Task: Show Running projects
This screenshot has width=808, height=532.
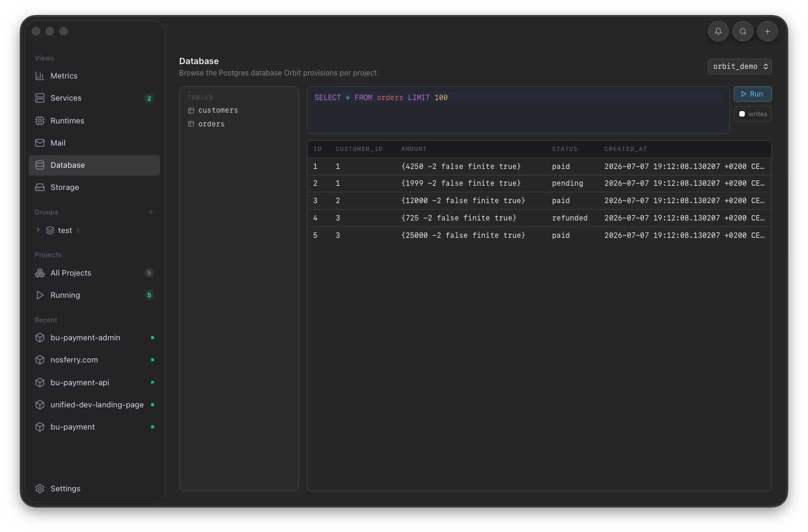Action: tap(94, 295)
